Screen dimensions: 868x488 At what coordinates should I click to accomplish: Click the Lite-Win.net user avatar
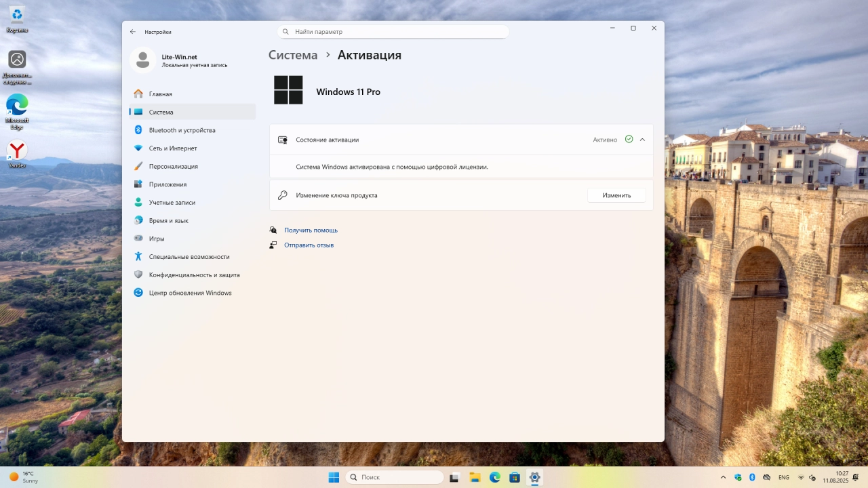tap(142, 60)
